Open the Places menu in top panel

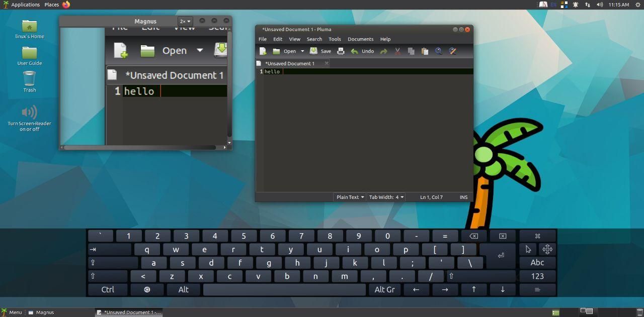(52, 5)
